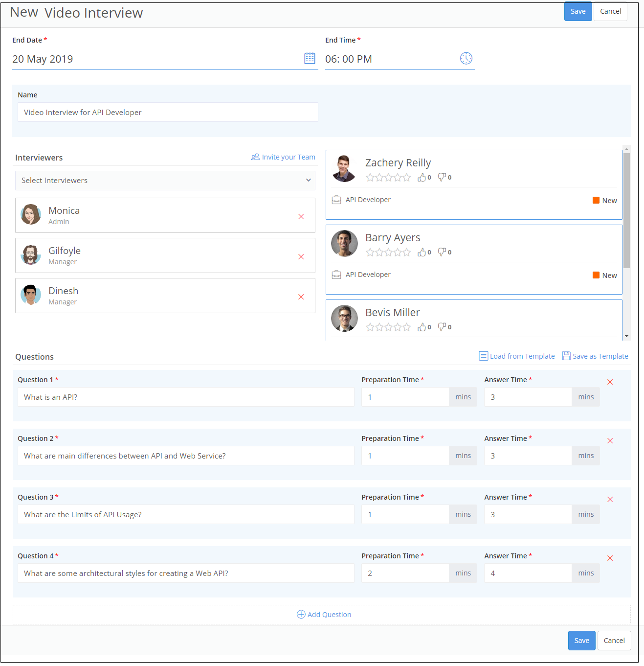Open the End Time clock picker
644x666 pixels.
pos(466,58)
